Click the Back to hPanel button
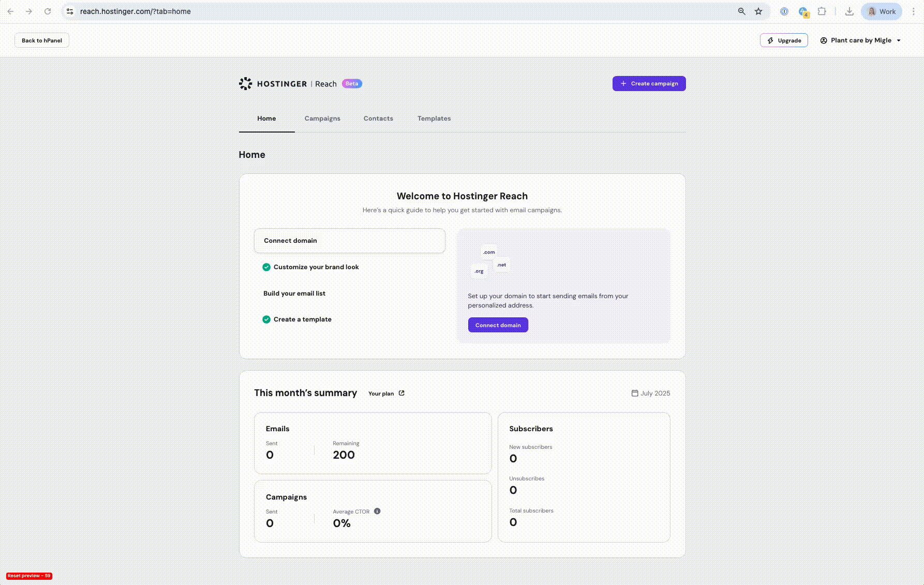Viewport: 924px width, 585px height. 42,40
